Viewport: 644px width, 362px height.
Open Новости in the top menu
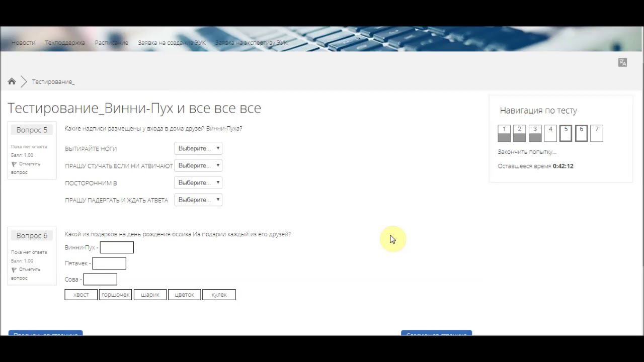click(24, 43)
